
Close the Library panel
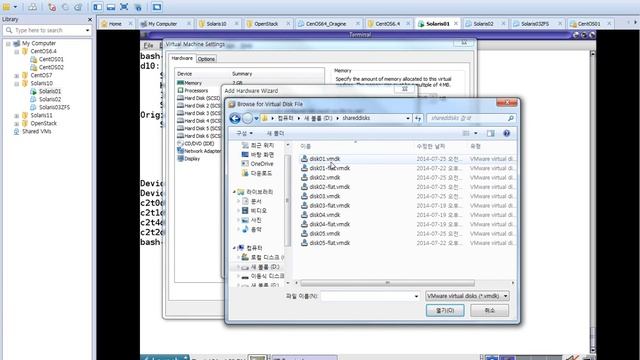pyautogui.click(x=90, y=19)
